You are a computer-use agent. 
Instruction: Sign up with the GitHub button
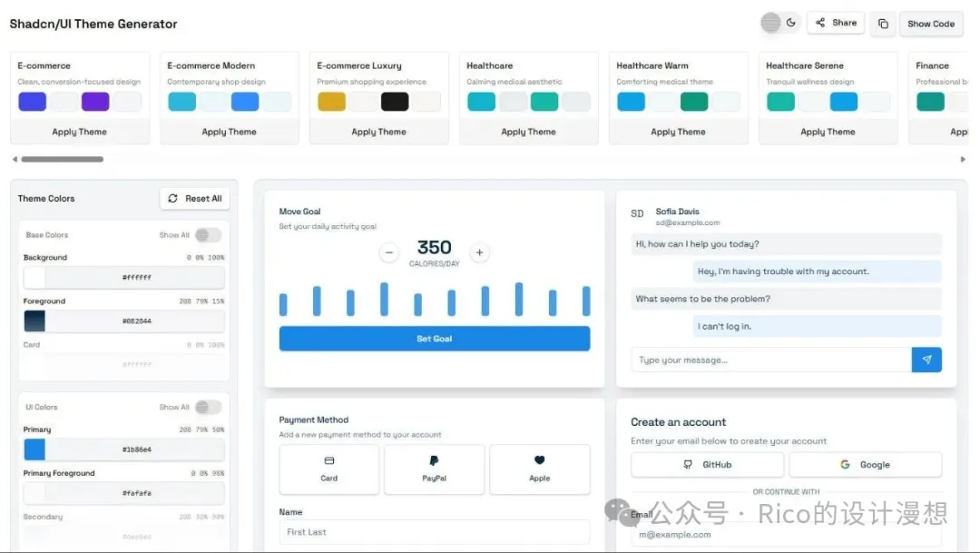707,465
